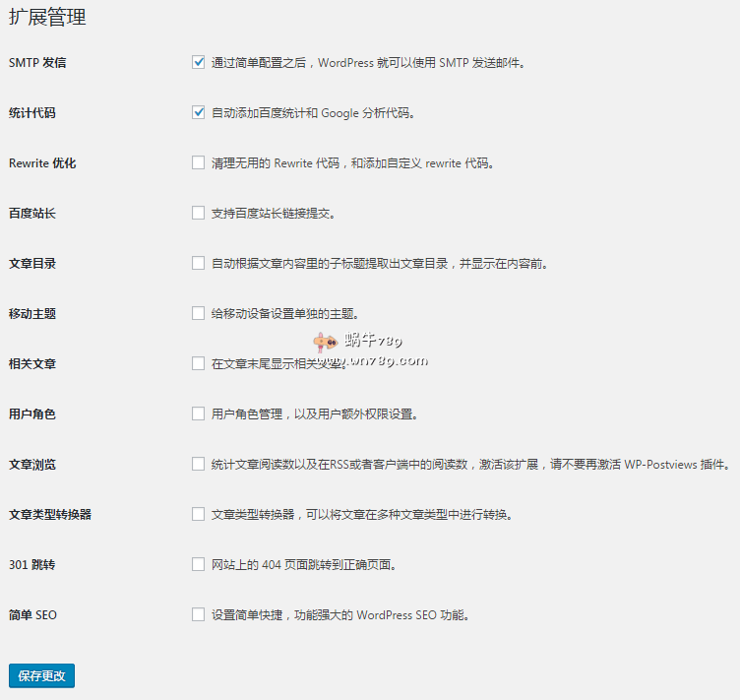
Task: Click the 扩展管理 page heading
Action: [x=47, y=17]
